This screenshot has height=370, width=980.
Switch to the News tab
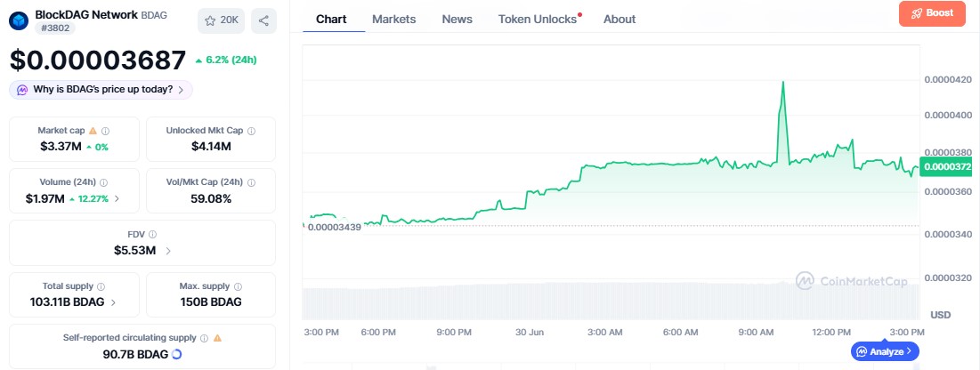point(457,20)
